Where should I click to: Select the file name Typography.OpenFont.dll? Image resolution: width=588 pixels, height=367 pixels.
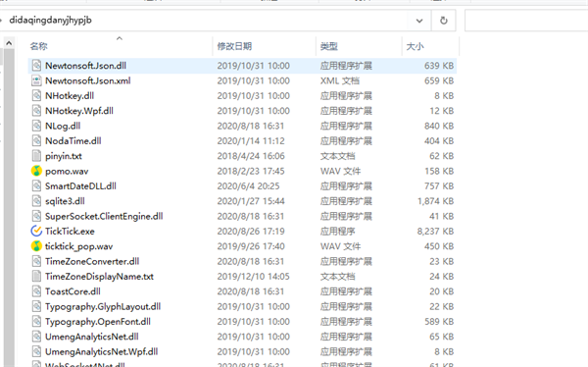point(98,322)
